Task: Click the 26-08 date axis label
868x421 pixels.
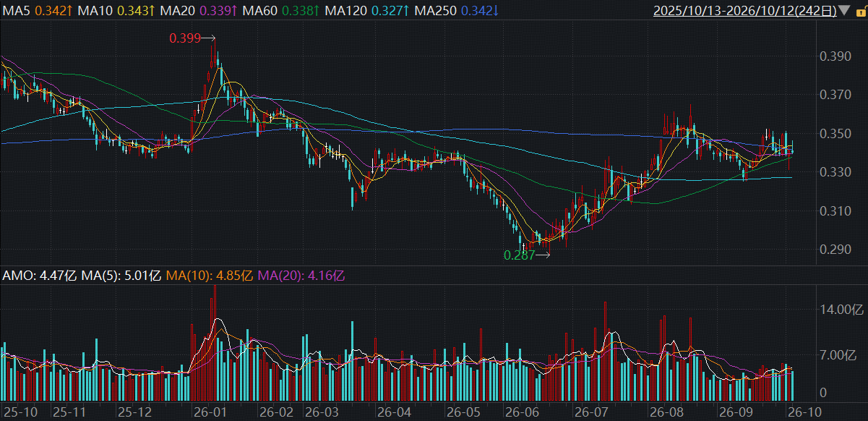Action: [x=666, y=412]
